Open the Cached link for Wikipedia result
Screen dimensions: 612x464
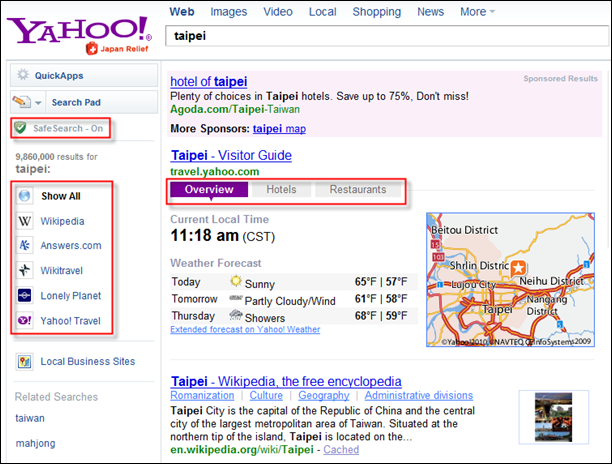point(341,450)
